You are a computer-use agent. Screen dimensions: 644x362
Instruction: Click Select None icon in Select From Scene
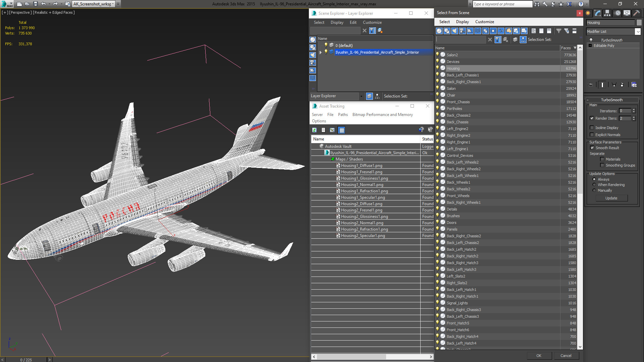coord(541,31)
